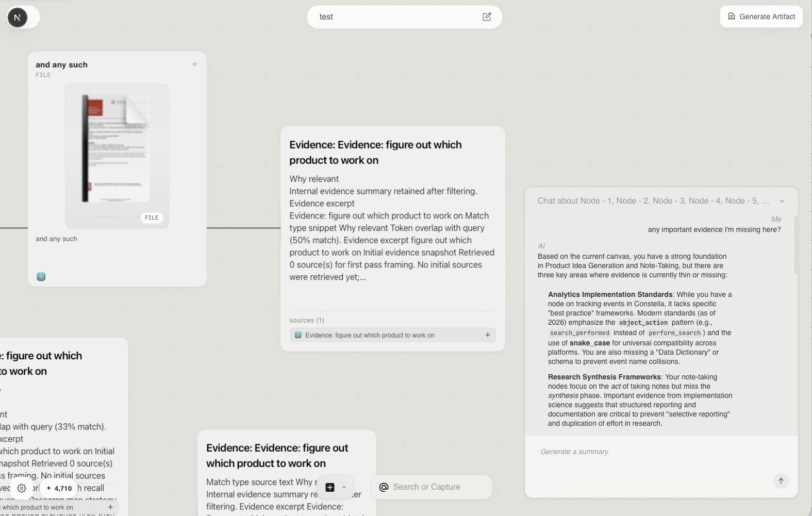Image resolution: width=812 pixels, height=516 pixels.
Task: Open the dropdown beside the add-node button
Action: point(344,487)
